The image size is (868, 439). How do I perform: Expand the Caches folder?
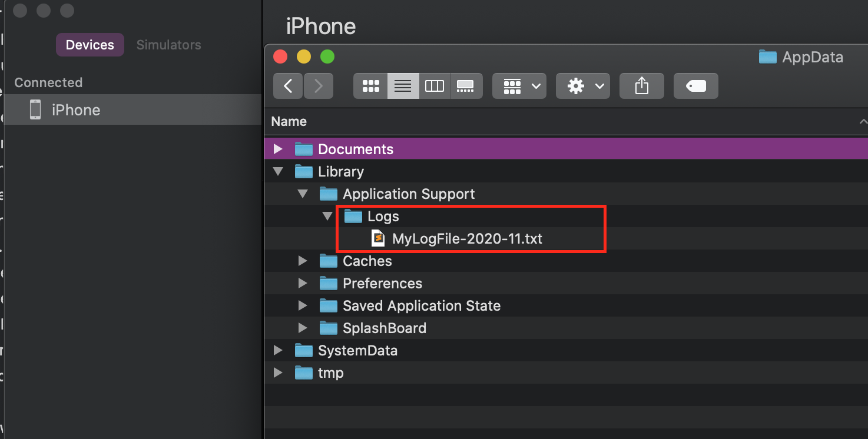pyautogui.click(x=303, y=261)
